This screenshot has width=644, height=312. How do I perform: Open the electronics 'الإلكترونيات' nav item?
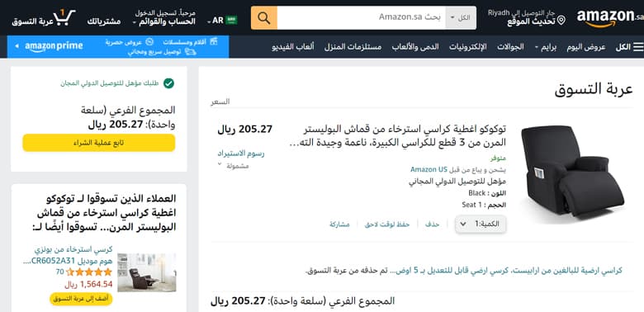[467, 47]
